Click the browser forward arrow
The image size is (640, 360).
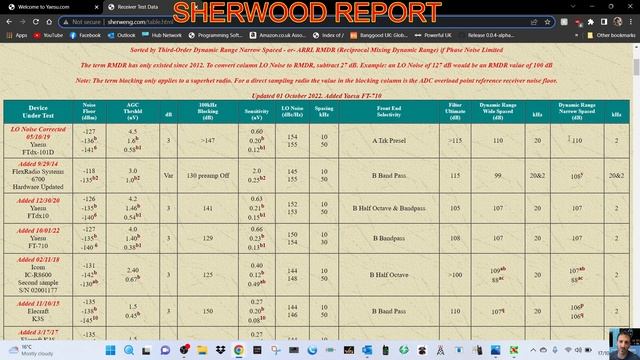tap(22, 22)
